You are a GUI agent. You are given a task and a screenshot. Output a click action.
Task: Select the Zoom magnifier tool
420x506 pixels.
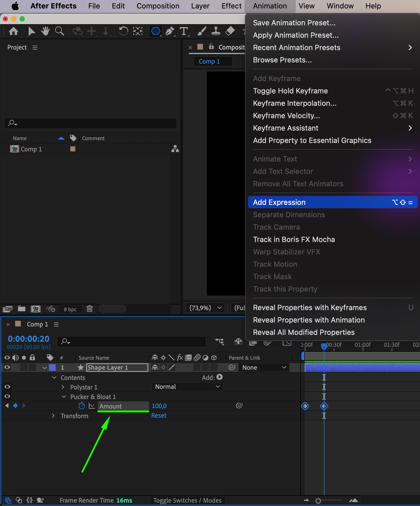click(59, 31)
